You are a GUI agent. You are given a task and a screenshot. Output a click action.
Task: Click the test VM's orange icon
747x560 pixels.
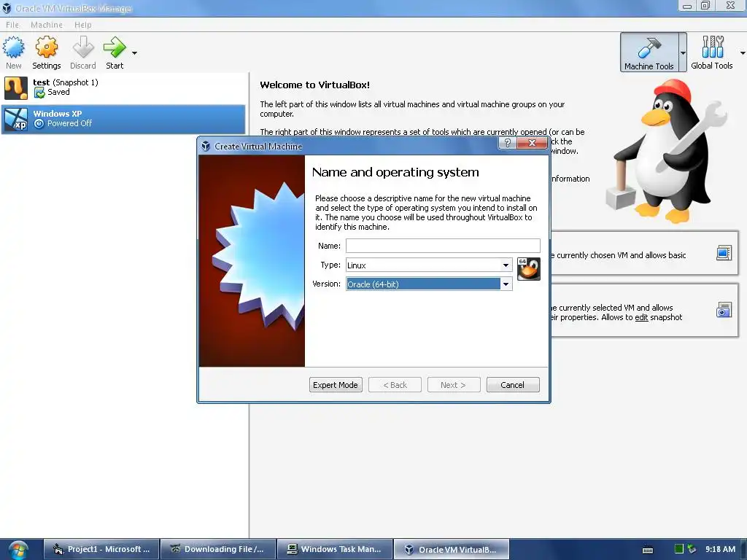tap(16, 87)
